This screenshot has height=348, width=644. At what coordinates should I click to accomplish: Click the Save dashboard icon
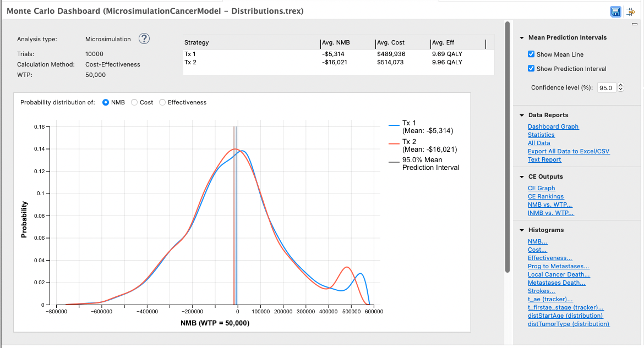pos(615,11)
